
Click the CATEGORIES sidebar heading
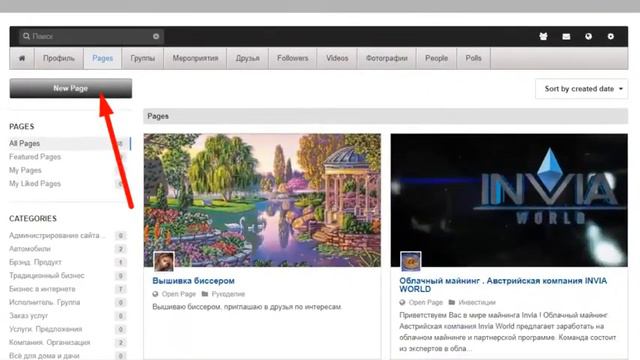point(33,218)
